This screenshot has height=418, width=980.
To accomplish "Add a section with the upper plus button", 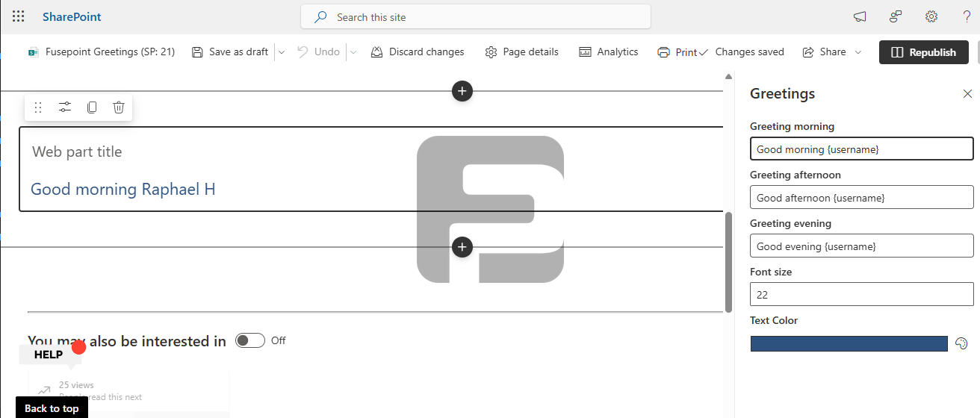I will coord(462,91).
